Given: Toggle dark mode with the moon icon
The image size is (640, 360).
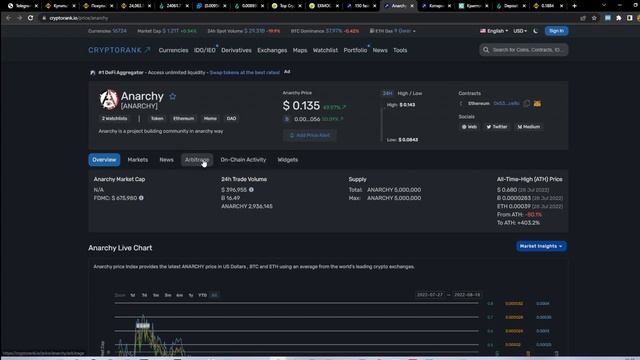Looking at the screenshot, I should point(536,31).
